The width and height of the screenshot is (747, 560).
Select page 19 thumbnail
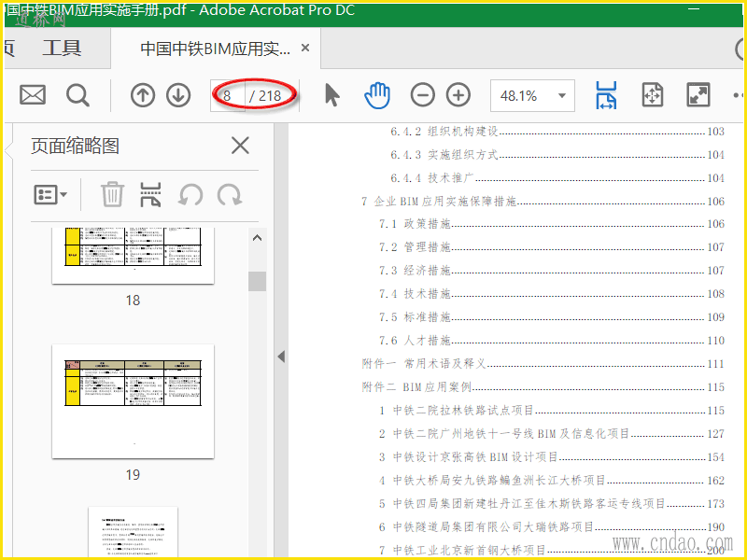(x=133, y=401)
